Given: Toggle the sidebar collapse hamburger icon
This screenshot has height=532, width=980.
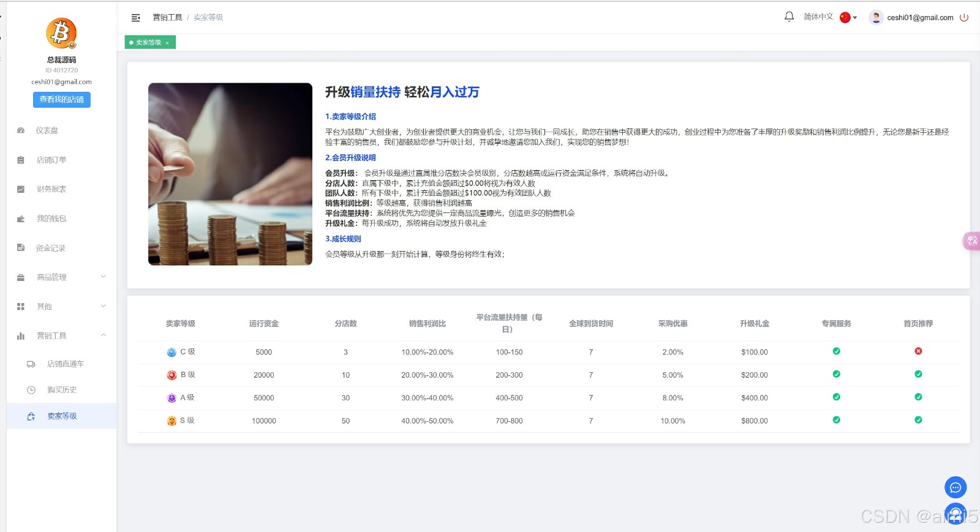Looking at the screenshot, I should (x=136, y=18).
